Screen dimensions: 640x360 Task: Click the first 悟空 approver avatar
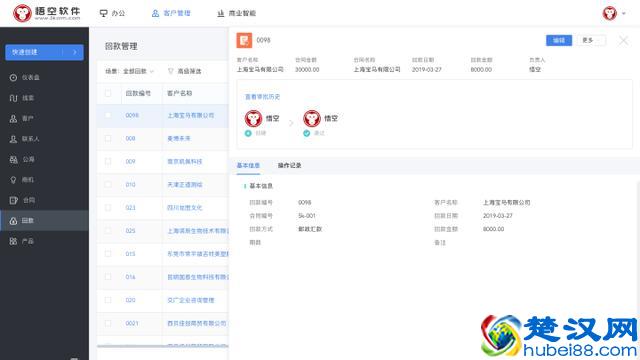(253, 119)
